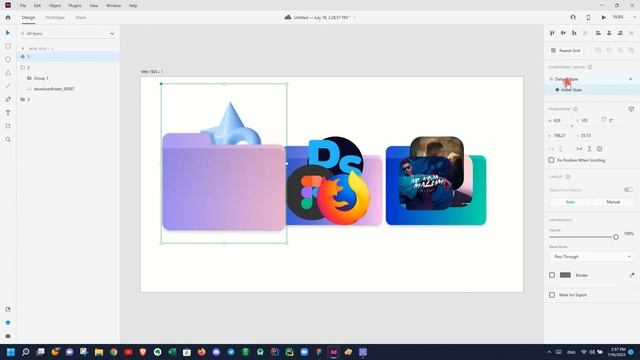This screenshot has width=640, height=360.
Task: Switch to the Share tab
Action: pyautogui.click(x=80, y=18)
